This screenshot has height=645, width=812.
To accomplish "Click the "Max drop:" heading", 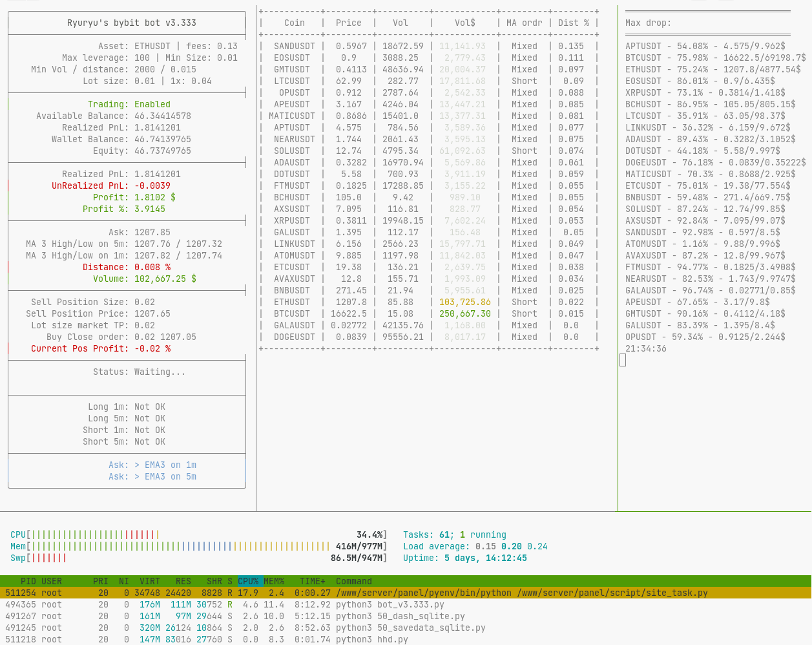I will tap(649, 23).
